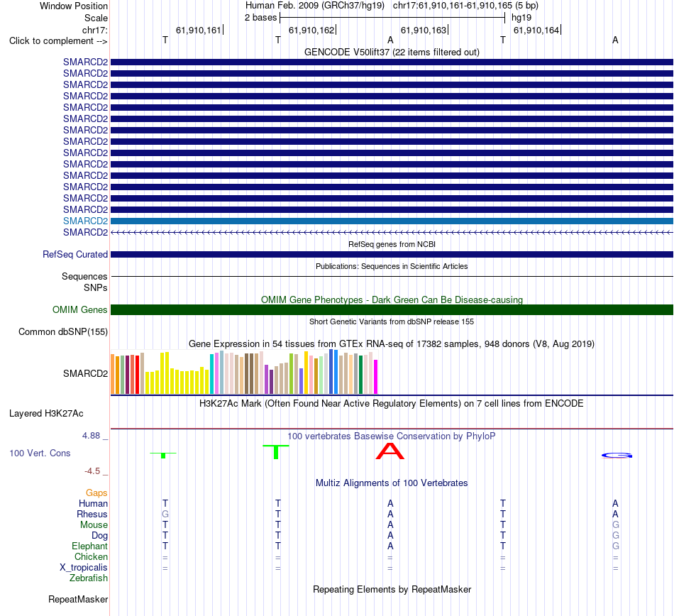Click the Dog species label
The width and height of the screenshot is (674, 616).
[x=99, y=536]
